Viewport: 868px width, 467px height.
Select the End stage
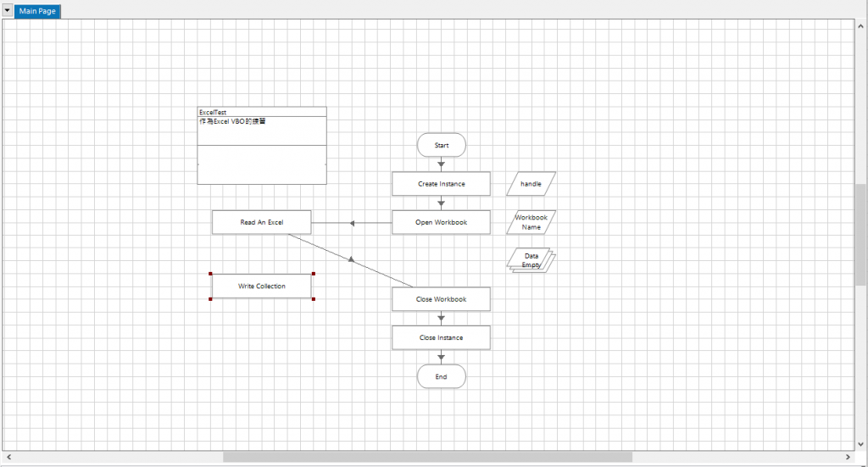441,377
